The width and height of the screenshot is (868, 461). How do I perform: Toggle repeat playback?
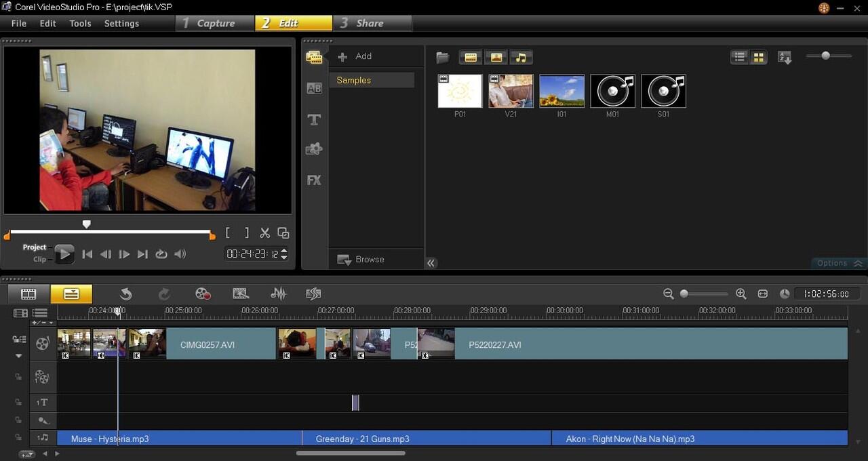click(x=161, y=254)
